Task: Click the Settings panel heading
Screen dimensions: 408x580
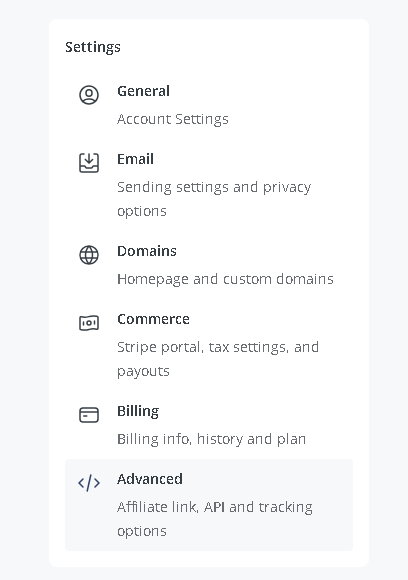Action: [x=93, y=47]
